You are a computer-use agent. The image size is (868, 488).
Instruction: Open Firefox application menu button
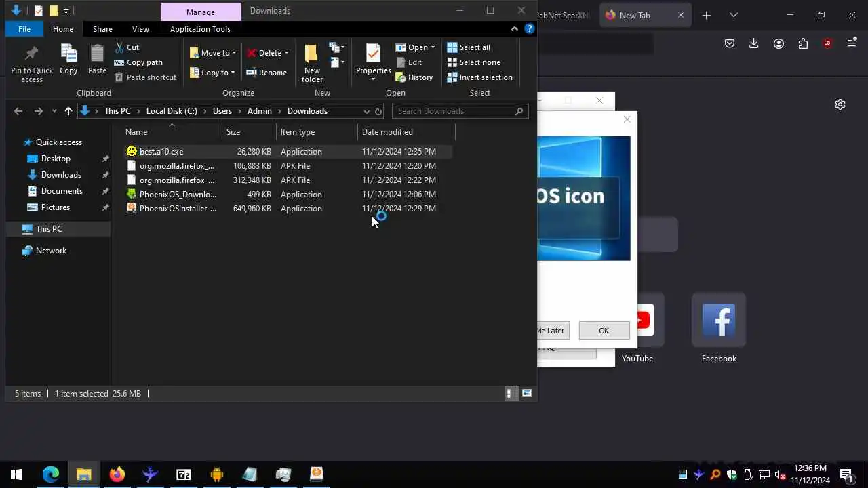[852, 43]
